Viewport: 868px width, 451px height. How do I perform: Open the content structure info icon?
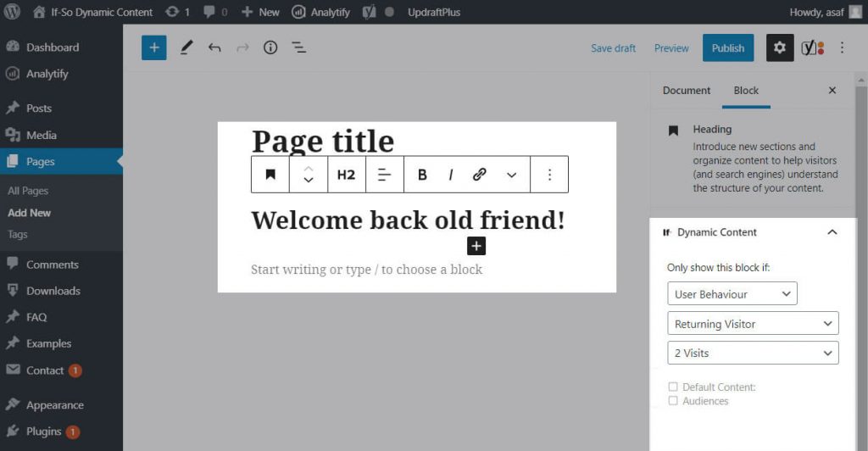point(270,47)
